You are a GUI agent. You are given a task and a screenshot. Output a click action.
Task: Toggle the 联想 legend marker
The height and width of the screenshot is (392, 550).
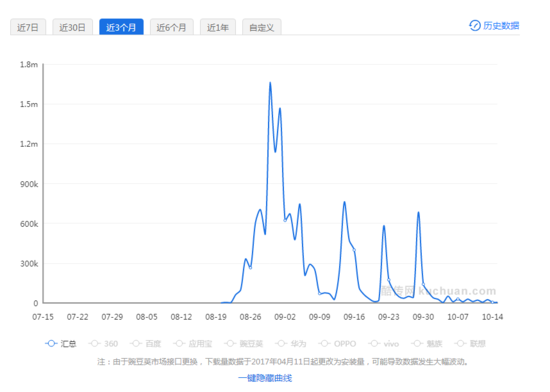pyautogui.click(x=461, y=344)
